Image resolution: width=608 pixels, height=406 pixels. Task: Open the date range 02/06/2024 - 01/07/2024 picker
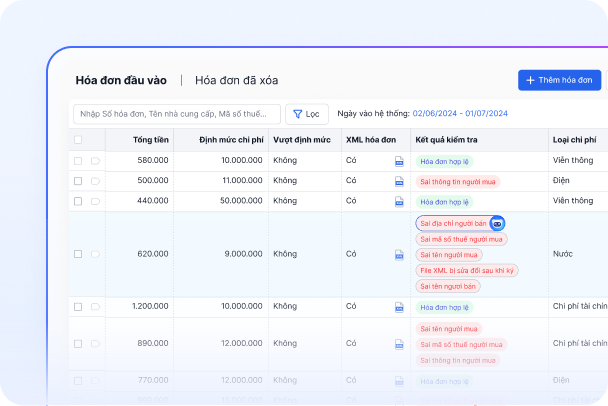pos(459,114)
